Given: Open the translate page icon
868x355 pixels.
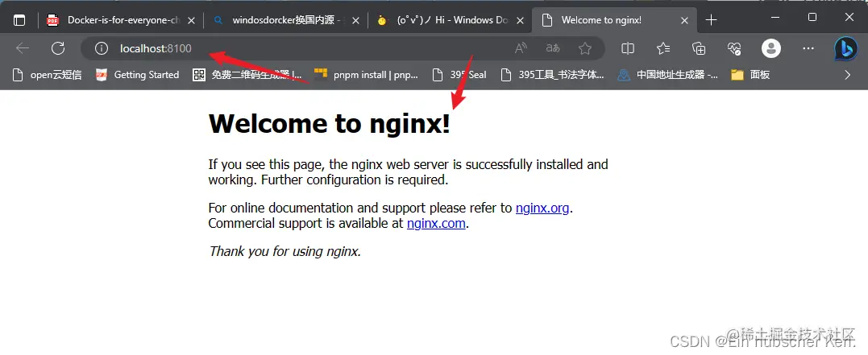Looking at the screenshot, I should click(553, 48).
